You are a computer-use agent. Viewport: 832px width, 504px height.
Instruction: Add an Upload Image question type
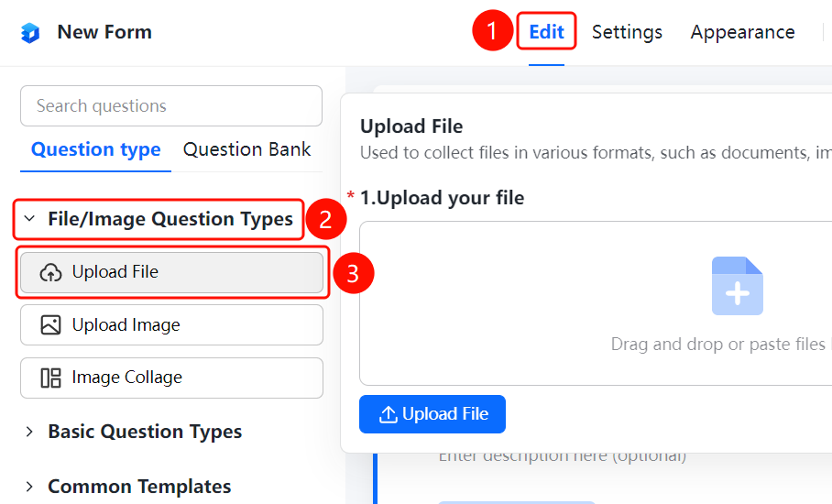(171, 324)
